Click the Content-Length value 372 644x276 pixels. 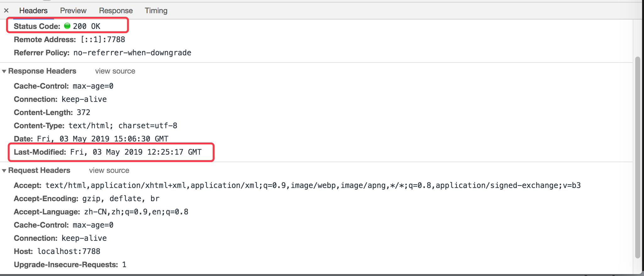84,113
